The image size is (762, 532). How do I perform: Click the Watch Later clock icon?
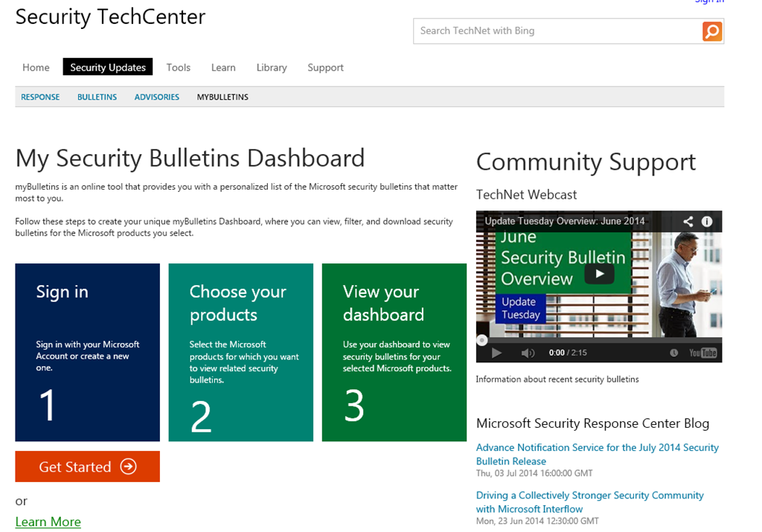coord(674,353)
